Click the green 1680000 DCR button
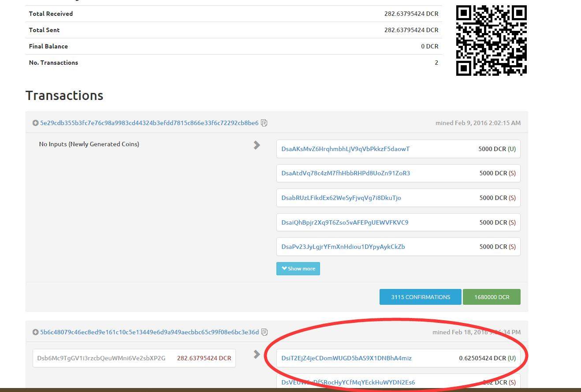The height and width of the screenshot is (392, 581). [x=492, y=297]
